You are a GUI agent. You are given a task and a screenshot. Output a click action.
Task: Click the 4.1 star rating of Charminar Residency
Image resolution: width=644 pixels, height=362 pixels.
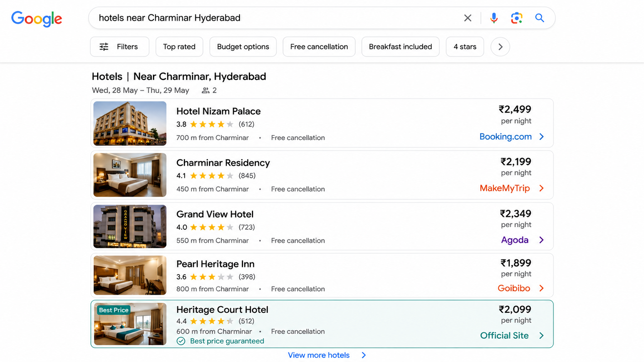click(205, 176)
